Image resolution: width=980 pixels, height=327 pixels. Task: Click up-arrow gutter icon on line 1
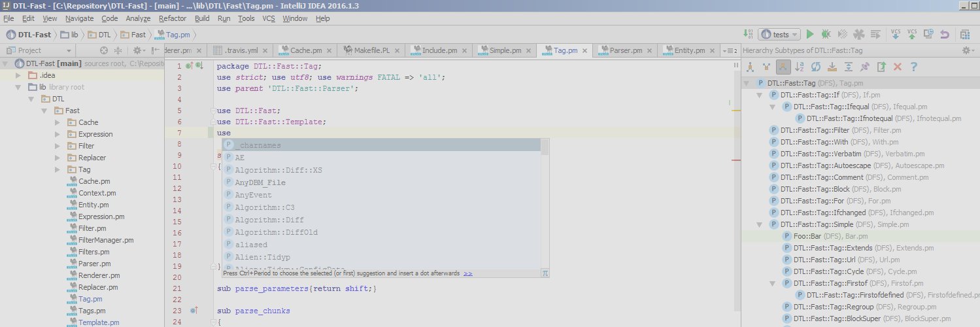190,66
